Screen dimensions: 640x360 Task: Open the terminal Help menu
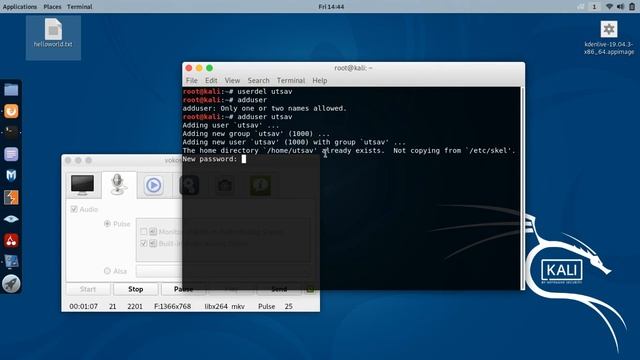click(320, 80)
